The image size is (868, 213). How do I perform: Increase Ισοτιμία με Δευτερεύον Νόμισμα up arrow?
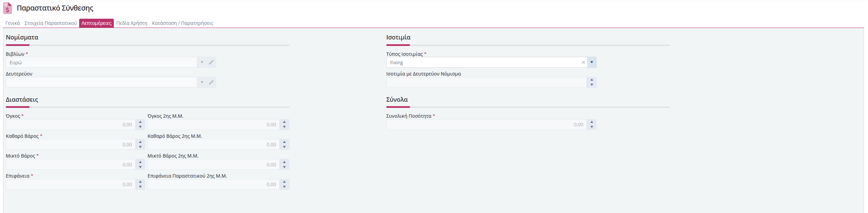click(x=592, y=80)
